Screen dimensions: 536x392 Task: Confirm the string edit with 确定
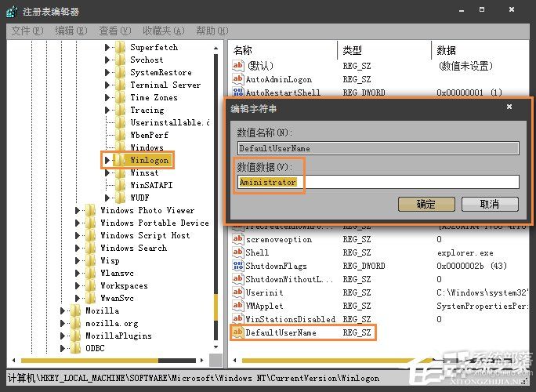(426, 204)
